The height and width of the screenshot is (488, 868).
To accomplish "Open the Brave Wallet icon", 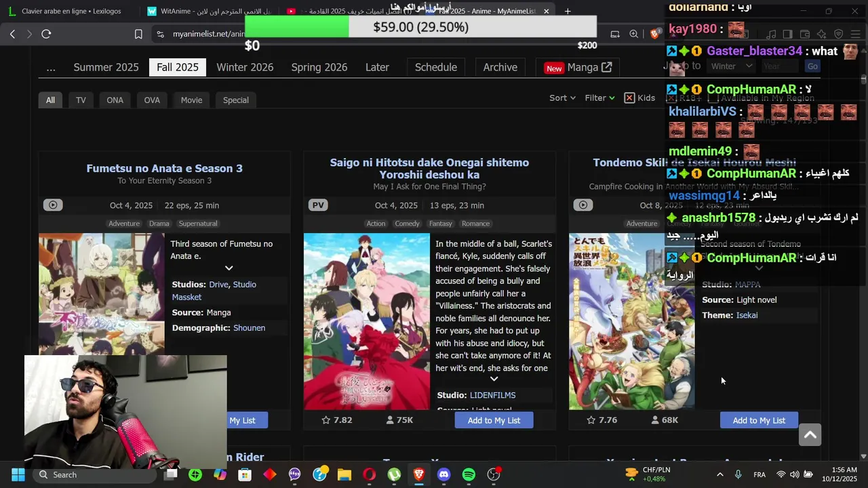I will pos(805,34).
